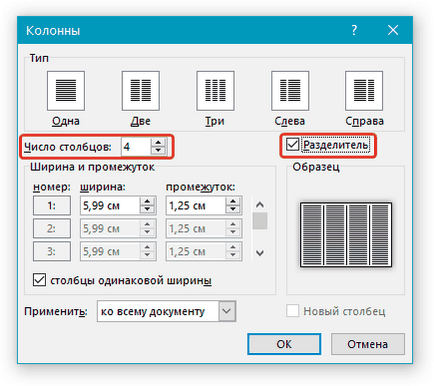The image size is (434, 386).
Task: Close the Колонны dialog
Action: point(393,30)
